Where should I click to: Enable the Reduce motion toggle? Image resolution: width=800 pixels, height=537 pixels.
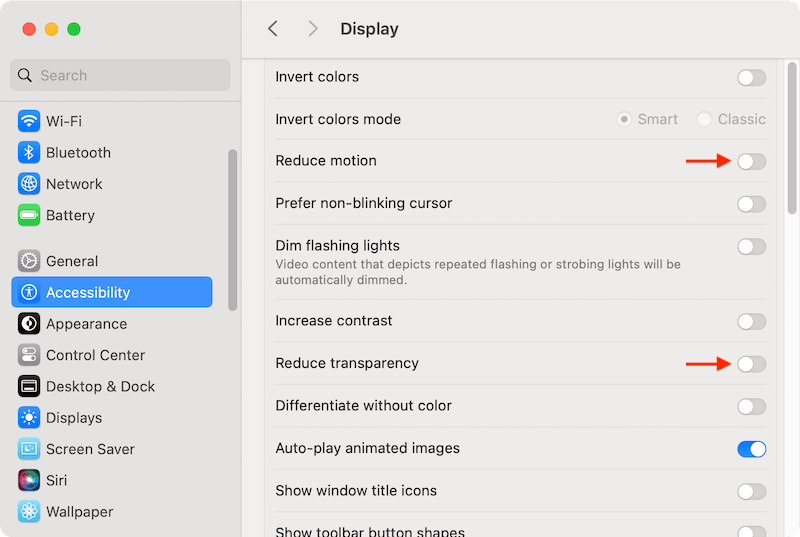[751, 161]
